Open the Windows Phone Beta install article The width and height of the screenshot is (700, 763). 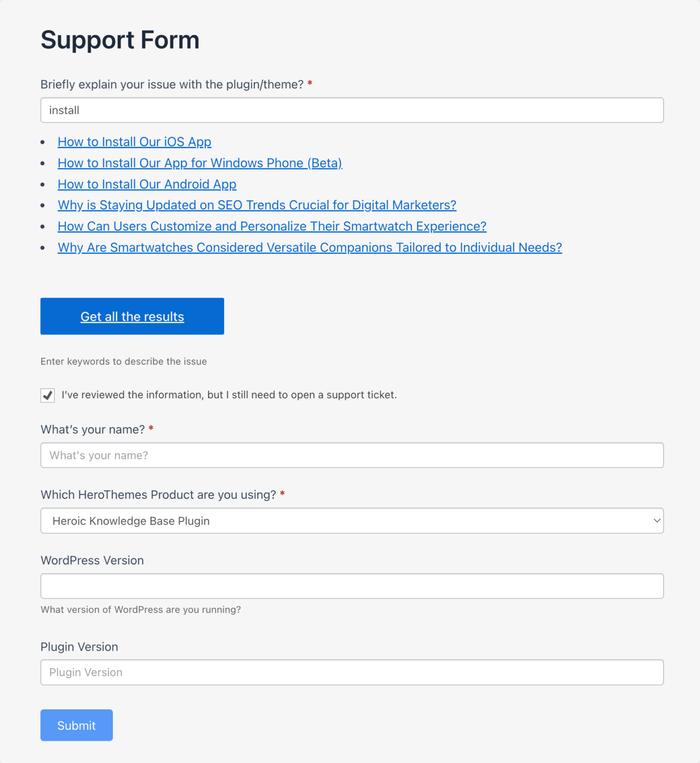(199, 163)
